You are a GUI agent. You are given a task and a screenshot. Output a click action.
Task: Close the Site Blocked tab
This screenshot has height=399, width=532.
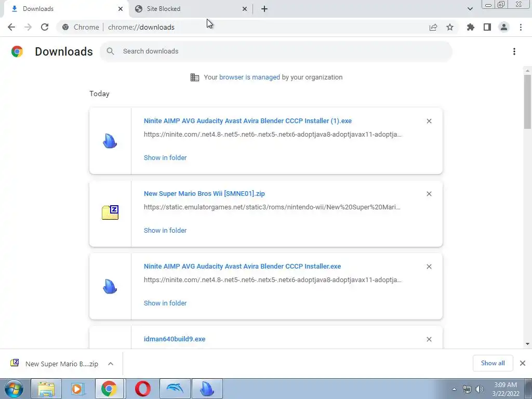pyautogui.click(x=245, y=9)
